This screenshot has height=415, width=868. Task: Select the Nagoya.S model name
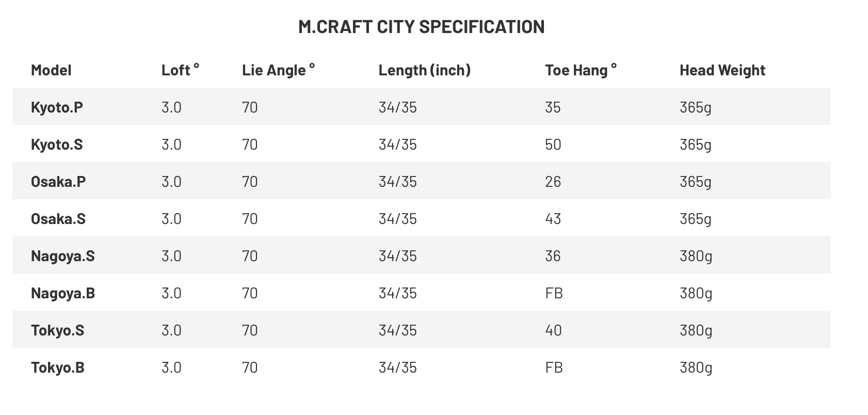coord(63,256)
